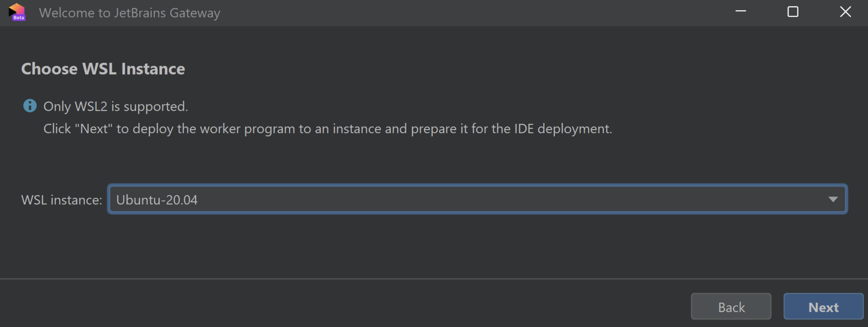Image resolution: width=868 pixels, height=327 pixels.
Task: Click the title bar text Welcome to JetBrains Gateway
Action: pyautogui.click(x=130, y=13)
